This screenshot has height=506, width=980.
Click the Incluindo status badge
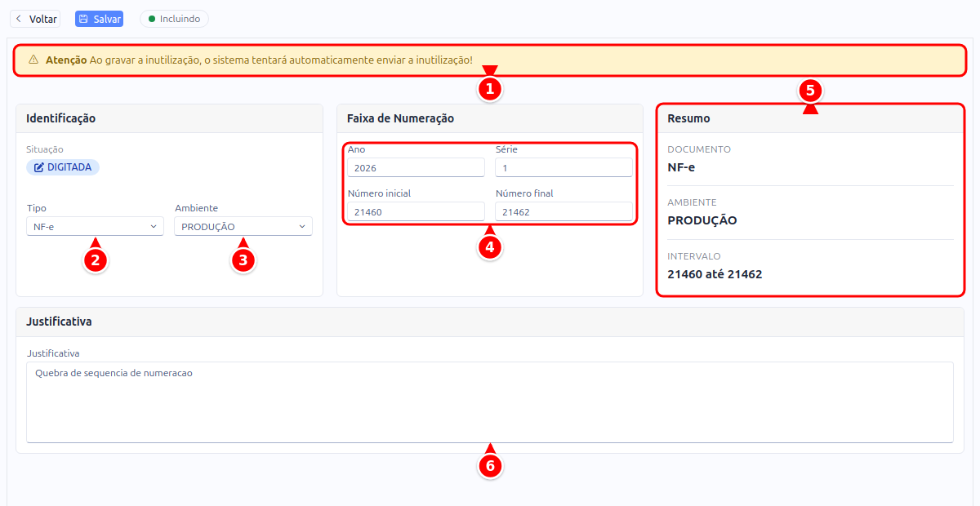click(x=174, y=19)
